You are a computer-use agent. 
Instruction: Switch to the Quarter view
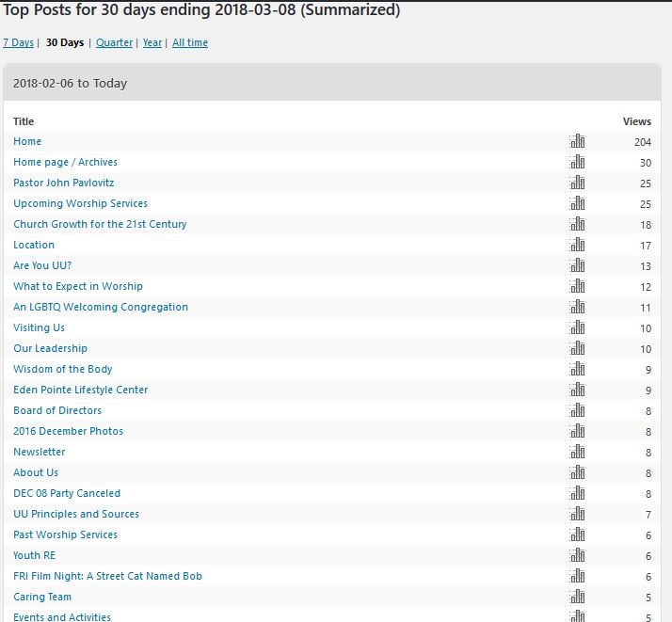click(x=115, y=42)
